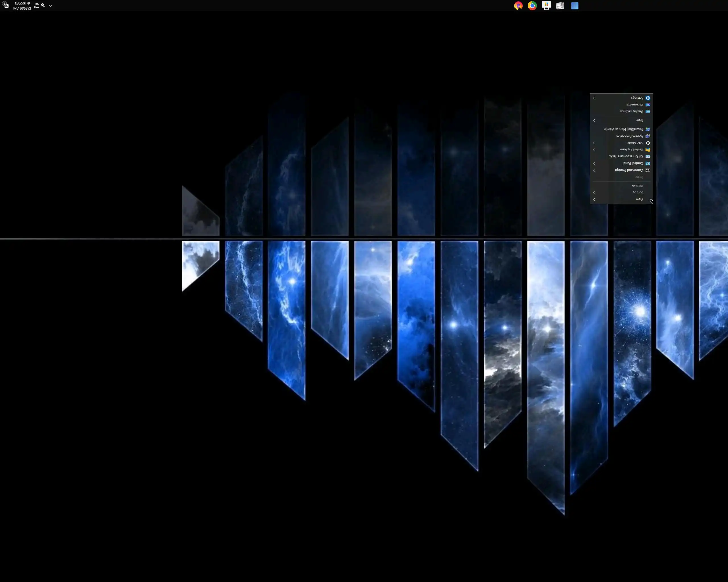Select Personalize in the context menu

tap(634, 105)
